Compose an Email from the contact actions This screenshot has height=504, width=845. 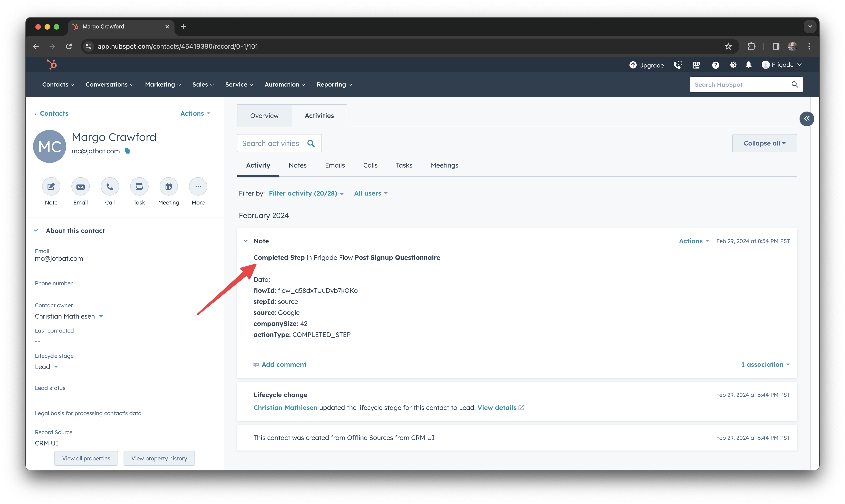[81, 186]
